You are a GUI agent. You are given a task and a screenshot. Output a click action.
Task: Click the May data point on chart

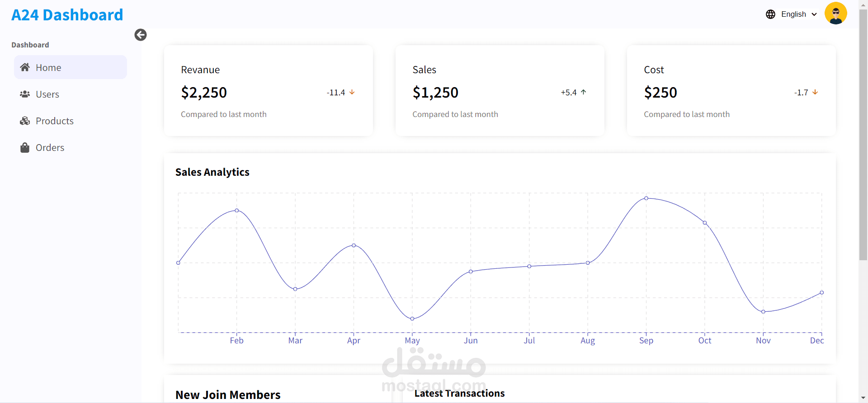pos(412,319)
